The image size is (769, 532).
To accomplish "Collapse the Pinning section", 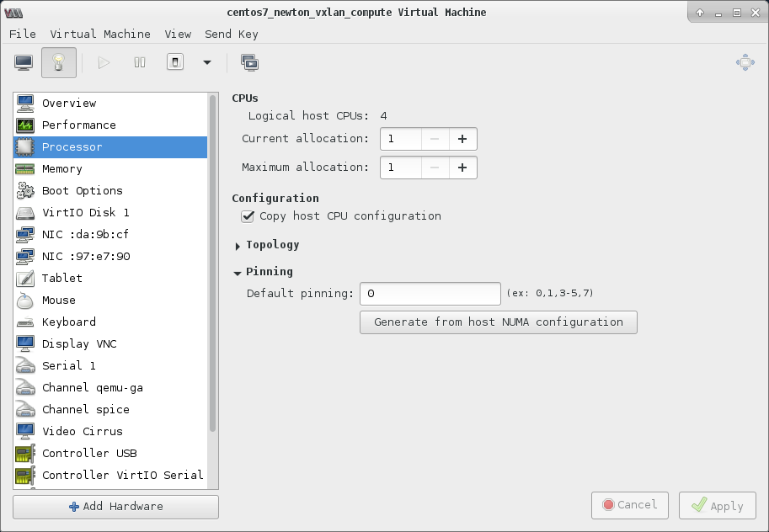I will [x=238, y=272].
